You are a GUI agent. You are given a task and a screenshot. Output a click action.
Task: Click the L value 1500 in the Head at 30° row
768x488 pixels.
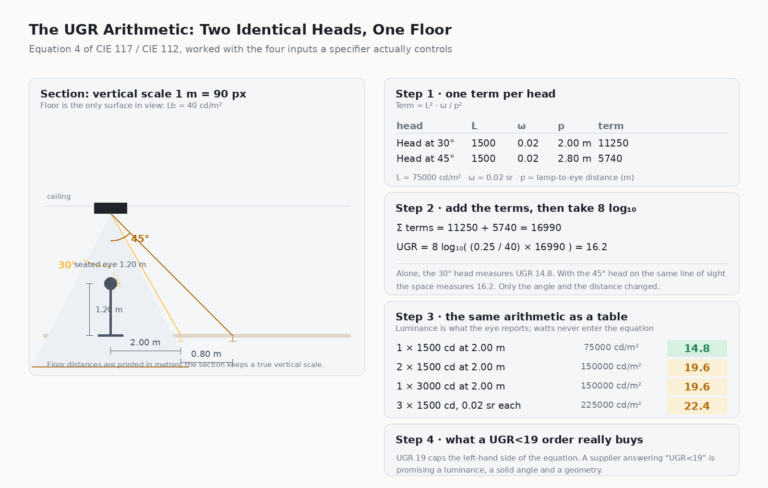click(483, 143)
